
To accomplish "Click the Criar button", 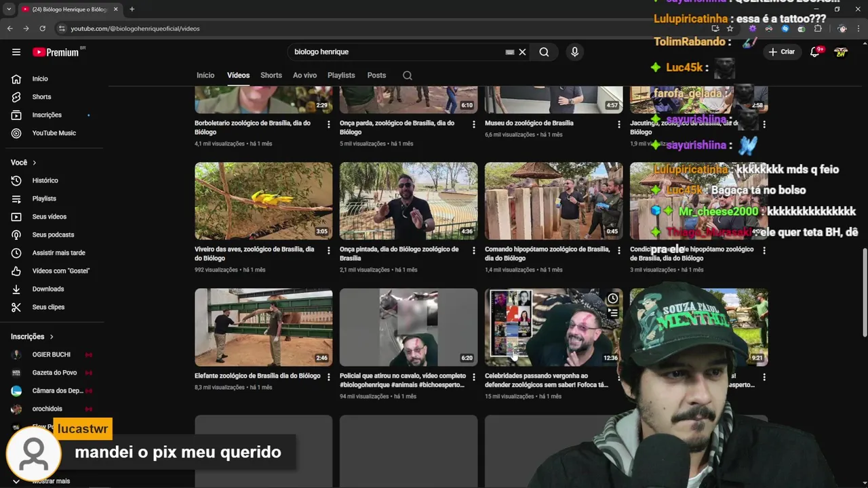I will point(782,52).
